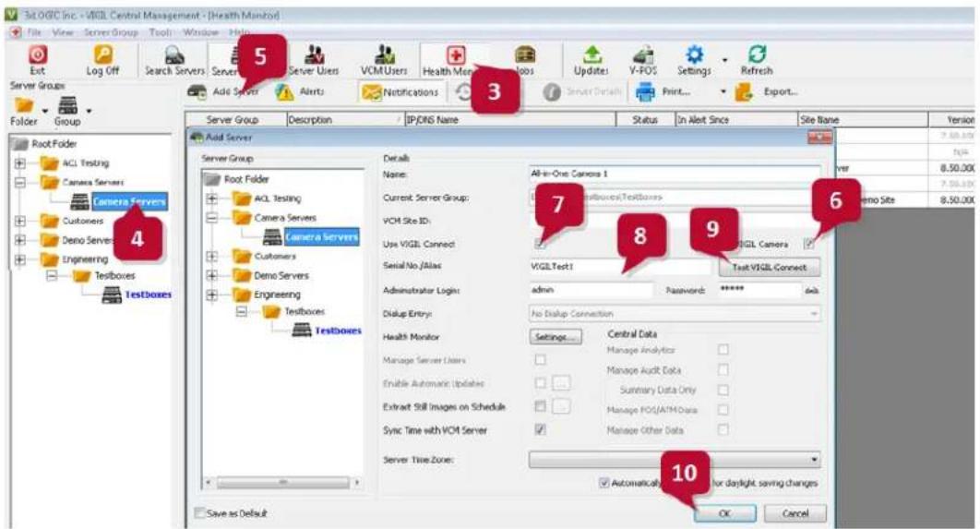This screenshot has width=980, height=529.
Task: Click the Updates toolbar icon
Action: [592, 61]
